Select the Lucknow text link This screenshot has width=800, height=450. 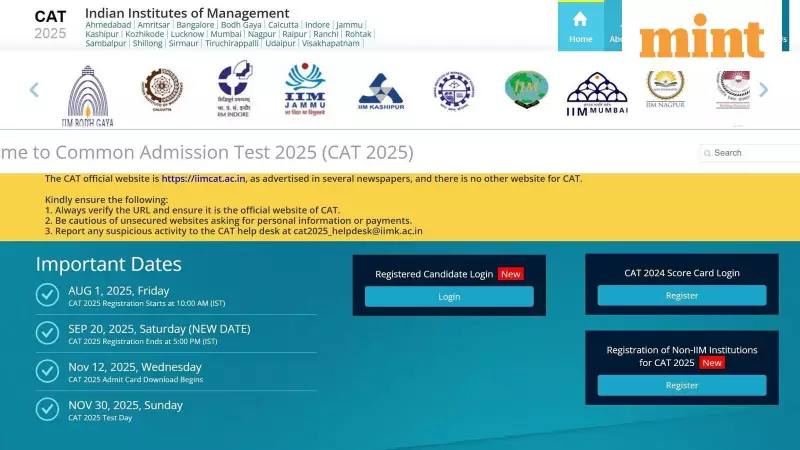(x=187, y=34)
